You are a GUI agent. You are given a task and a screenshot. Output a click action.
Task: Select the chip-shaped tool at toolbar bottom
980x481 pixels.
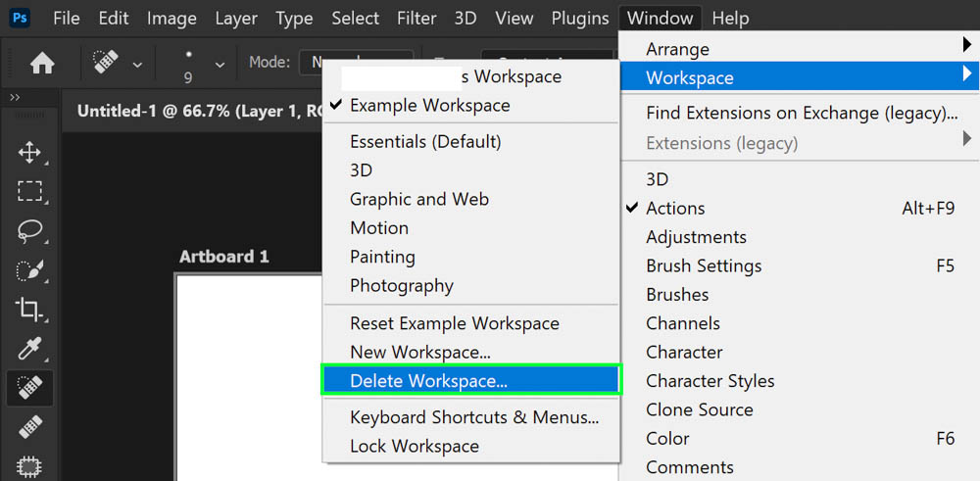[x=29, y=466]
